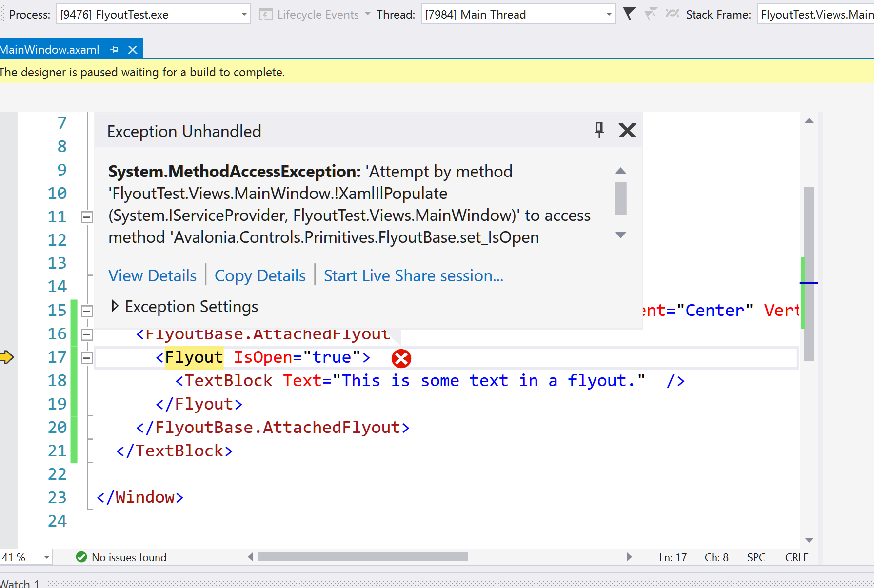Pin the MainWindow.axaml document tab
The image size is (874, 588).
pos(115,49)
